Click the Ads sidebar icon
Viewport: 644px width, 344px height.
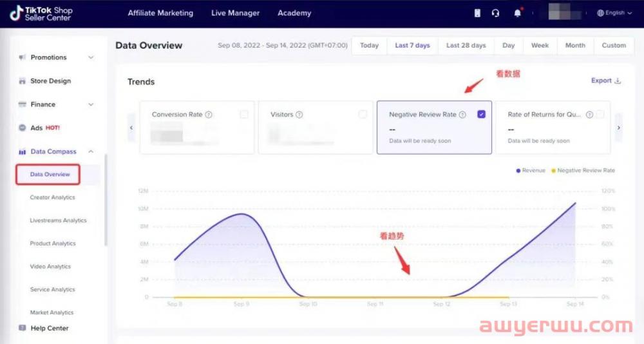pyautogui.click(x=22, y=128)
